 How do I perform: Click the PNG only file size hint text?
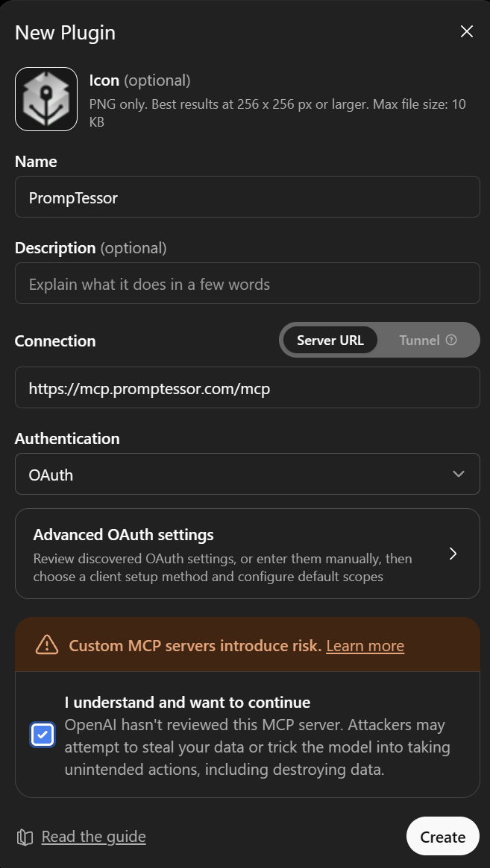coord(277,113)
